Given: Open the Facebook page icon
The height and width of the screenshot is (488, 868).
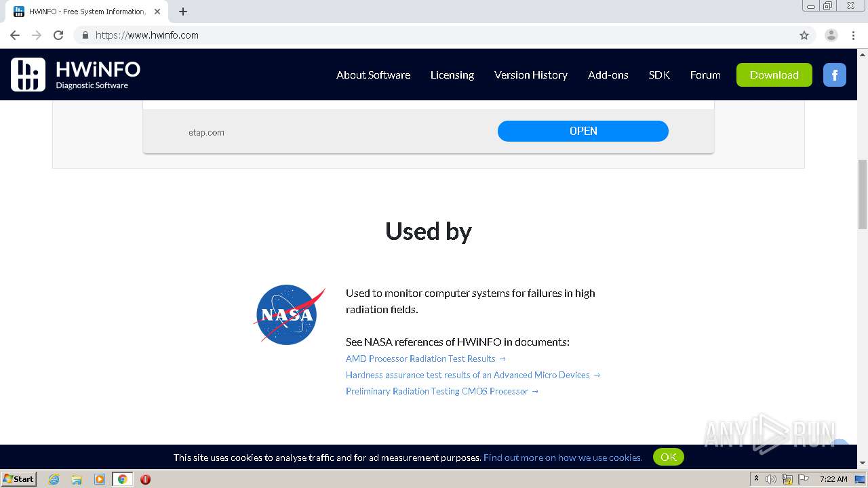Looking at the screenshot, I should pos(835,75).
